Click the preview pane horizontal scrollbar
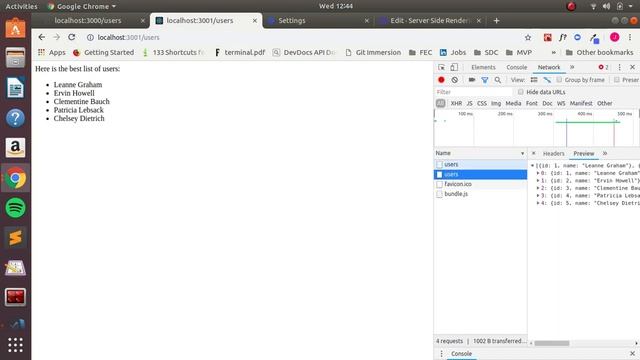 (x=552, y=343)
